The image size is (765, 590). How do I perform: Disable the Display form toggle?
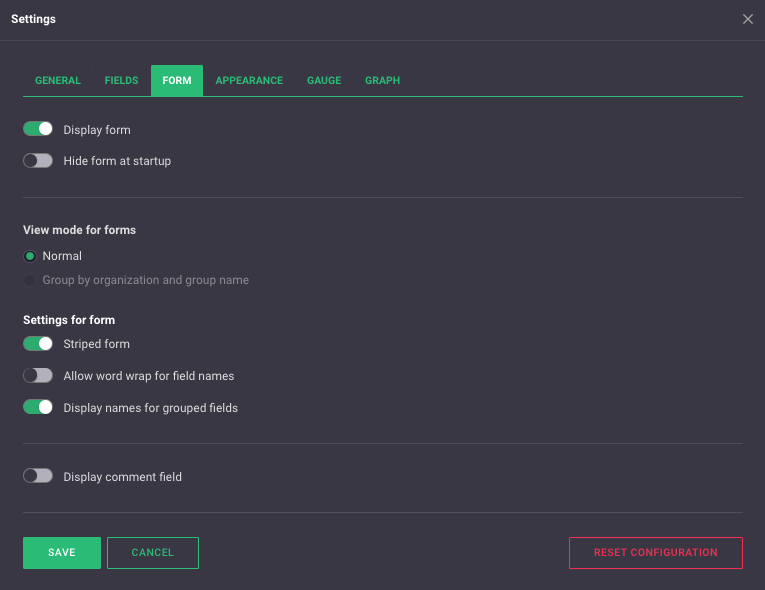pyautogui.click(x=38, y=129)
